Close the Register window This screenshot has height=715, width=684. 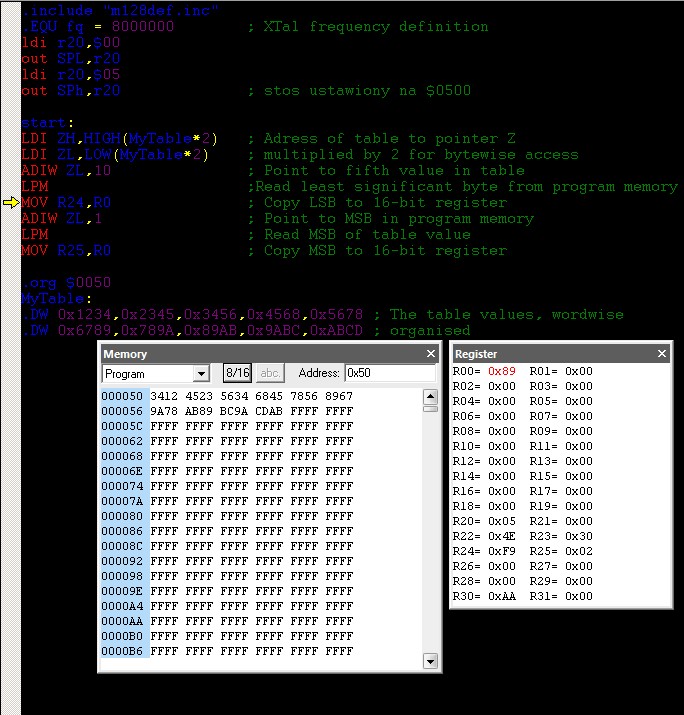(662, 354)
